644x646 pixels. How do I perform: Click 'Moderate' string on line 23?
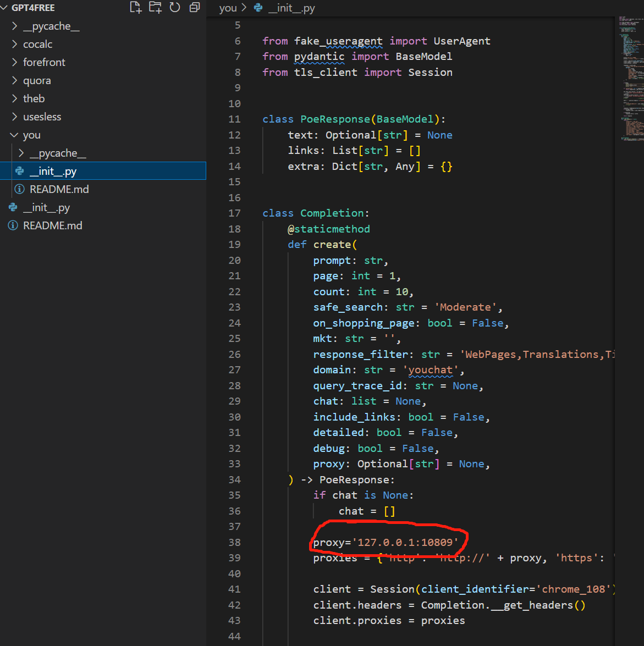[465, 307]
